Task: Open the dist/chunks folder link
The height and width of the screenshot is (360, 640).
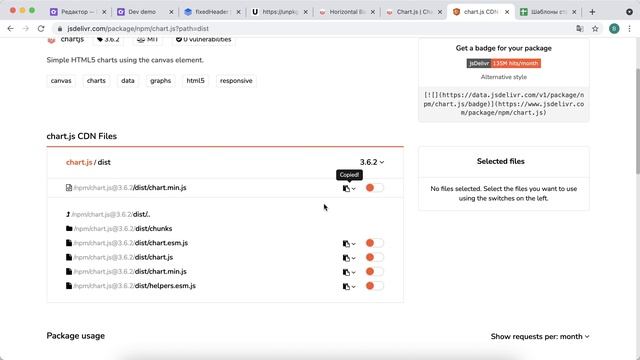Action: click(x=123, y=229)
